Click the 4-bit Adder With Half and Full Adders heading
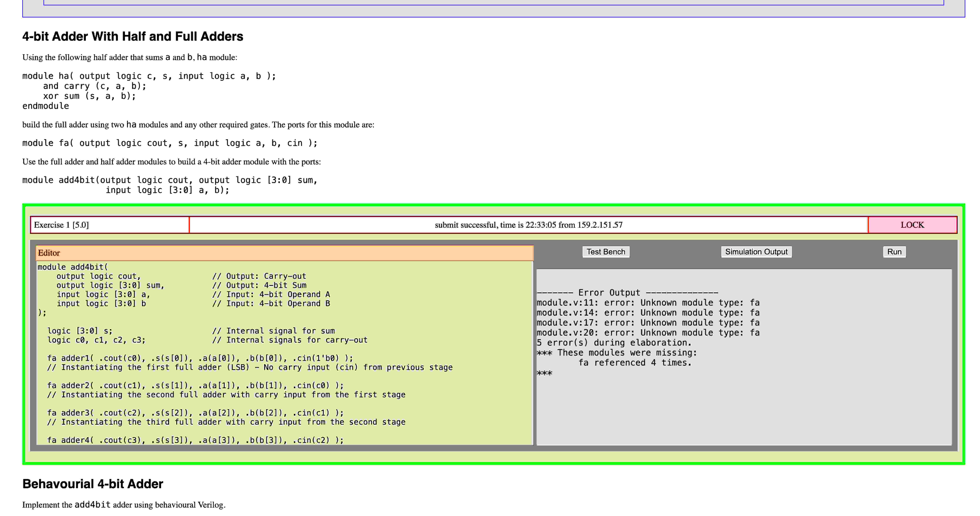This screenshot has height=516, width=980. (x=133, y=36)
